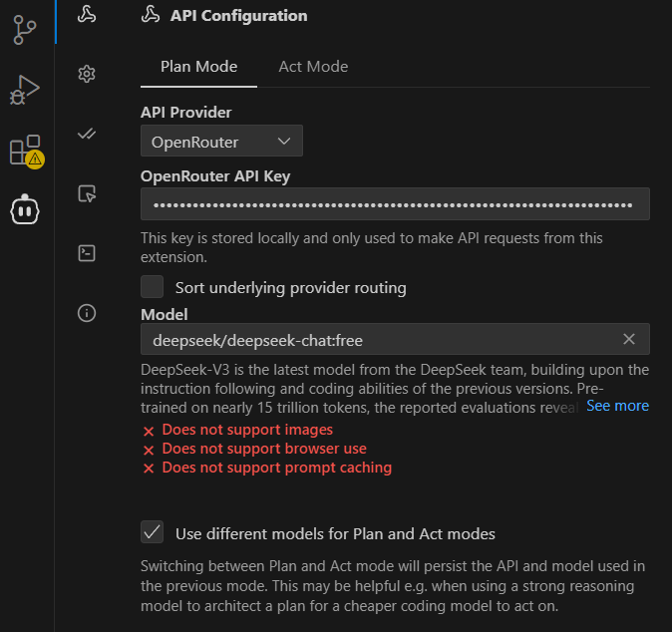Click the Model search input field
The image size is (672, 632).
coord(379,340)
